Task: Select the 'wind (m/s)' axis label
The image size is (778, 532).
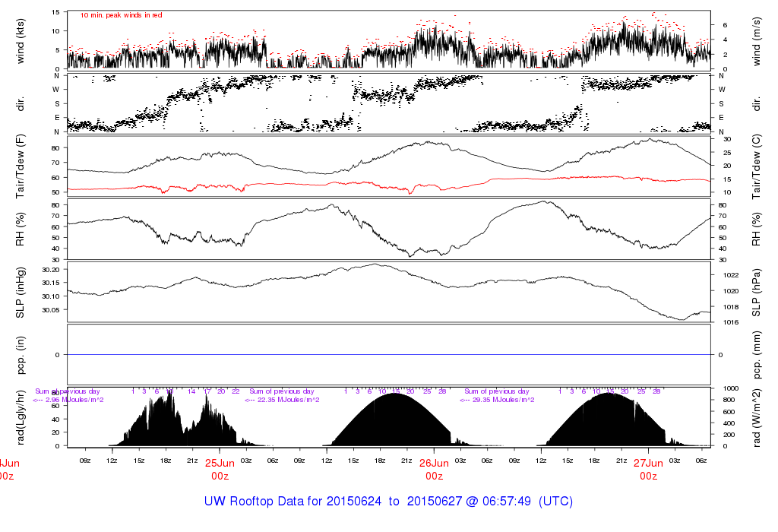Action: [756, 41]
